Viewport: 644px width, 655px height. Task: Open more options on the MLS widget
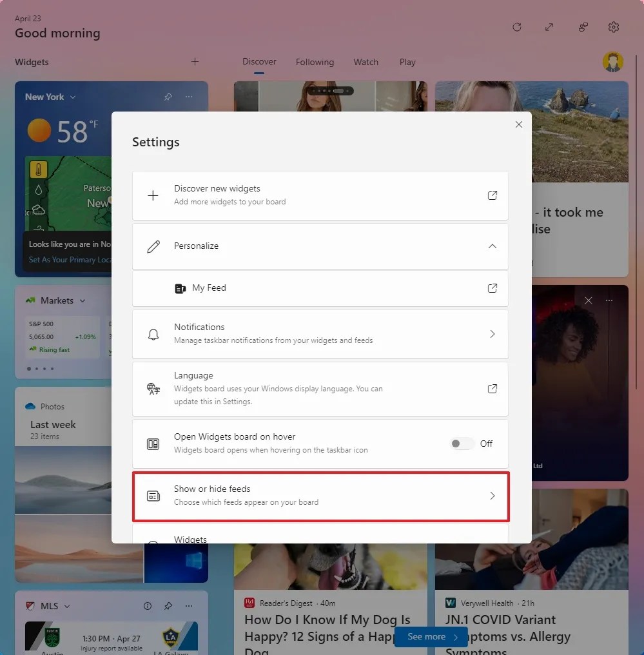[189, 605]
